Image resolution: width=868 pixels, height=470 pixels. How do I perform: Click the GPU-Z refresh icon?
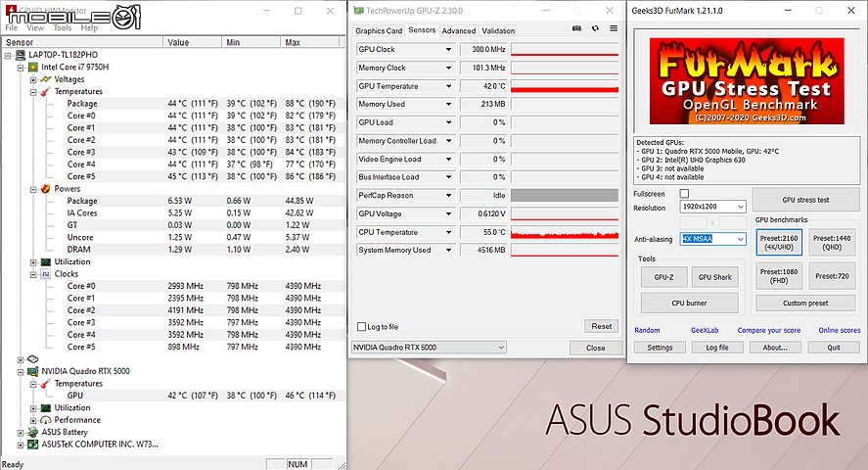(595, 28)
